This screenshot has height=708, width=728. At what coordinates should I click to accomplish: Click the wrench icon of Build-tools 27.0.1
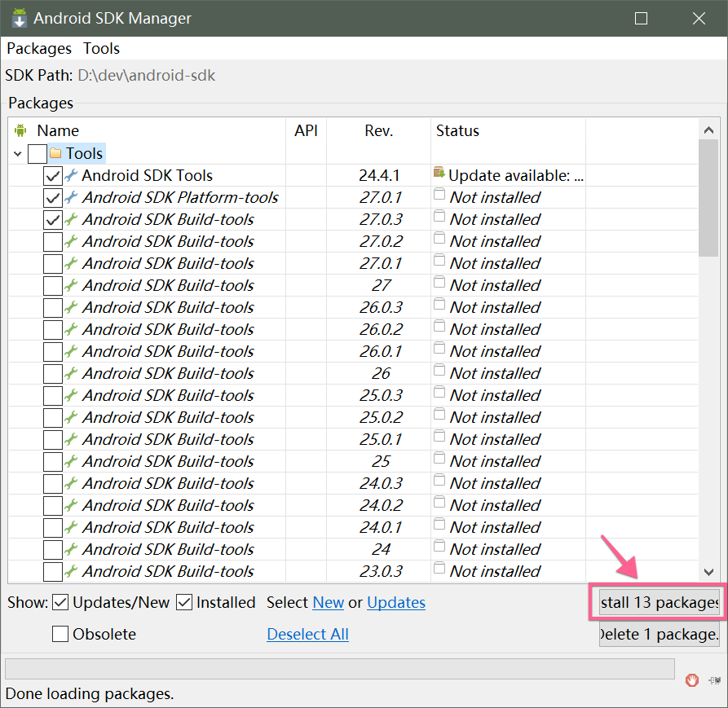click(71, 263)
